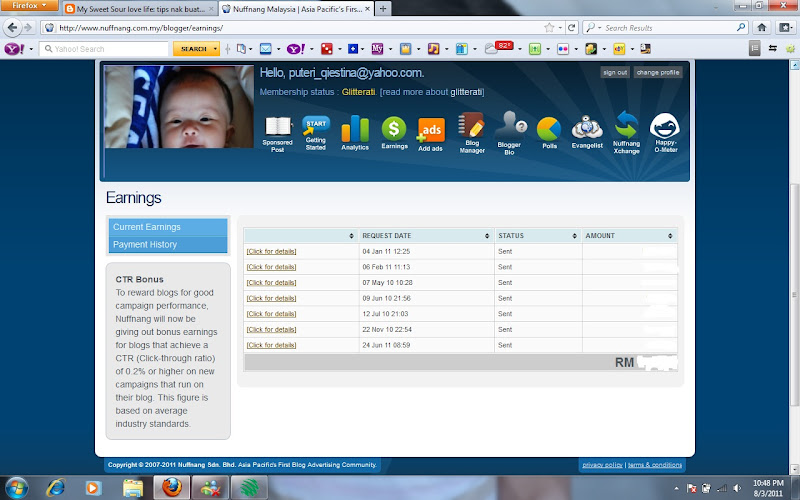800x500 pixels.
Task: Open the privacy policy footer link
Action: [602, 465]
